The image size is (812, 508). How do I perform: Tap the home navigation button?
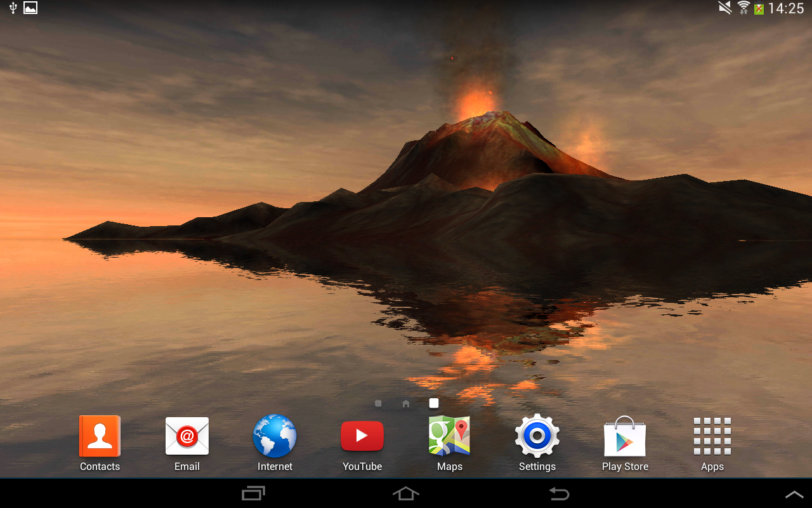coord(406,493)
